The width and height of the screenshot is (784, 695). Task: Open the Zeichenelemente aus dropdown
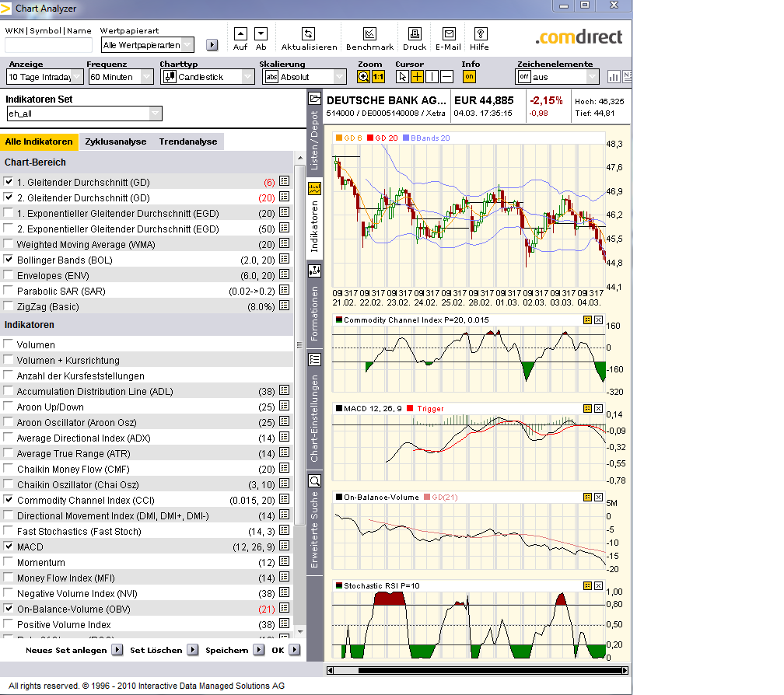click(557, 77)
